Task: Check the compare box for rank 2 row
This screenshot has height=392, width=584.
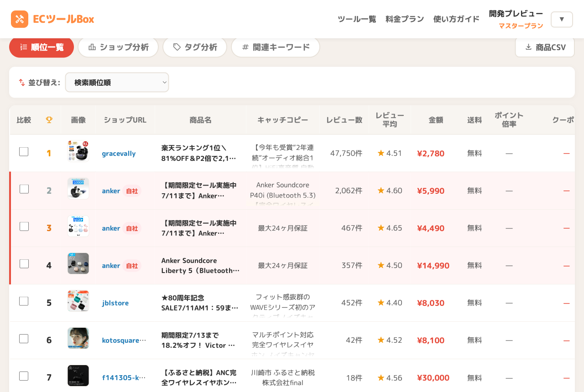Action: pyautogui.click(x=24, y=189)
